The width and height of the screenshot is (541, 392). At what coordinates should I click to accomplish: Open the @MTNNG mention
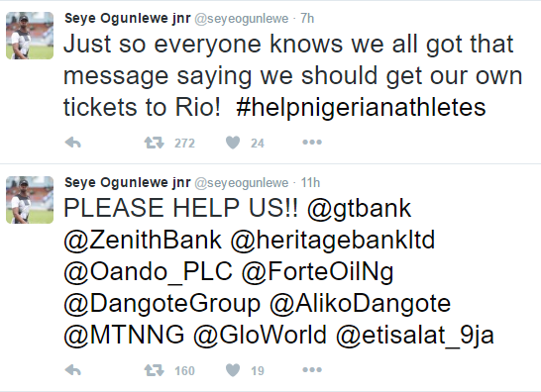124,335
